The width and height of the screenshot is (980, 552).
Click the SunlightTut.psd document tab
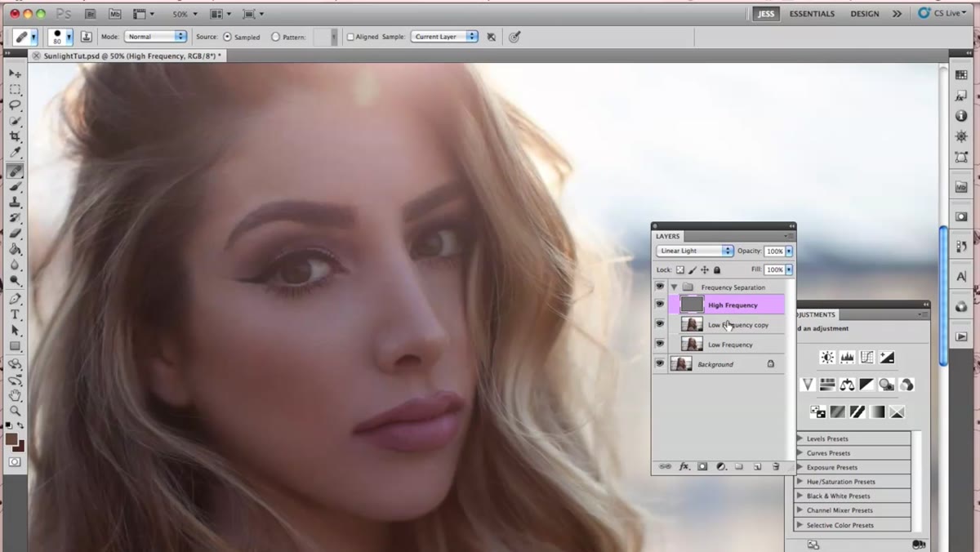coord(127,56)
